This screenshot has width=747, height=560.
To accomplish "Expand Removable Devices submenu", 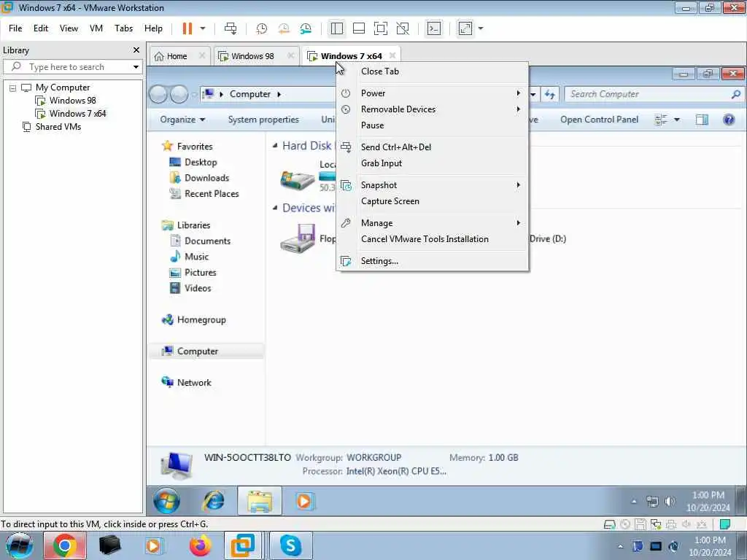I will [x=432, y=109].
